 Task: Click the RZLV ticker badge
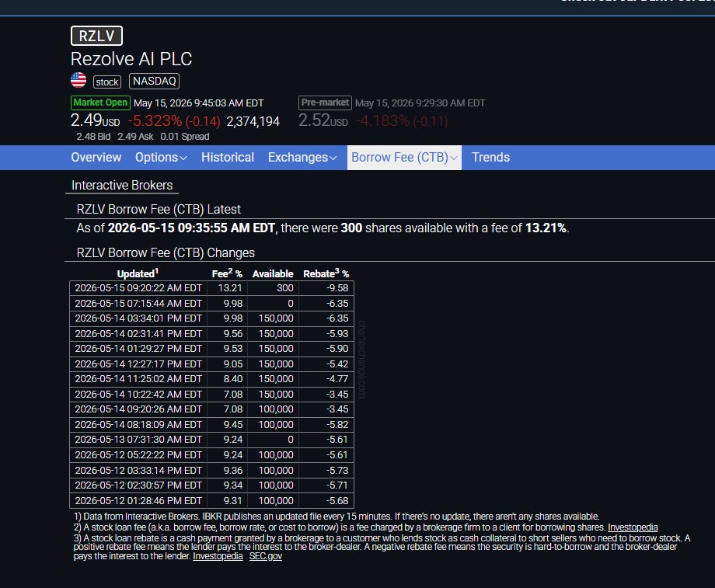[96, 36]
